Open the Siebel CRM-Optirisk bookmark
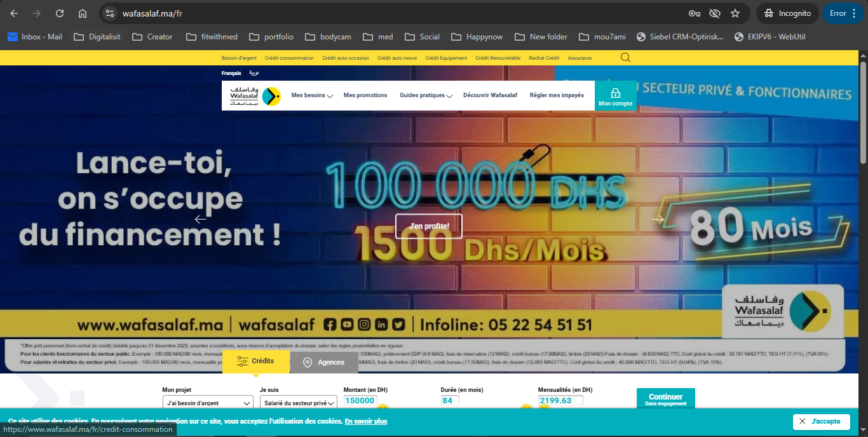 [x=680, y=37]
